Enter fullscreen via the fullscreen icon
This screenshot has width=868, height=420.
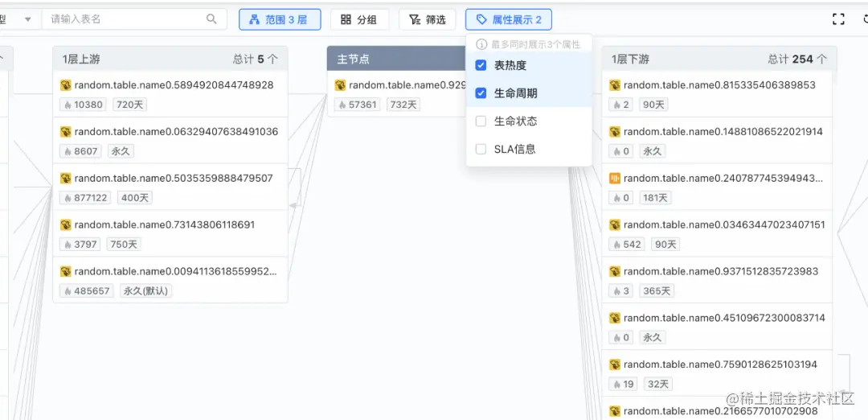pyautogui.click(x=838, y=19)
